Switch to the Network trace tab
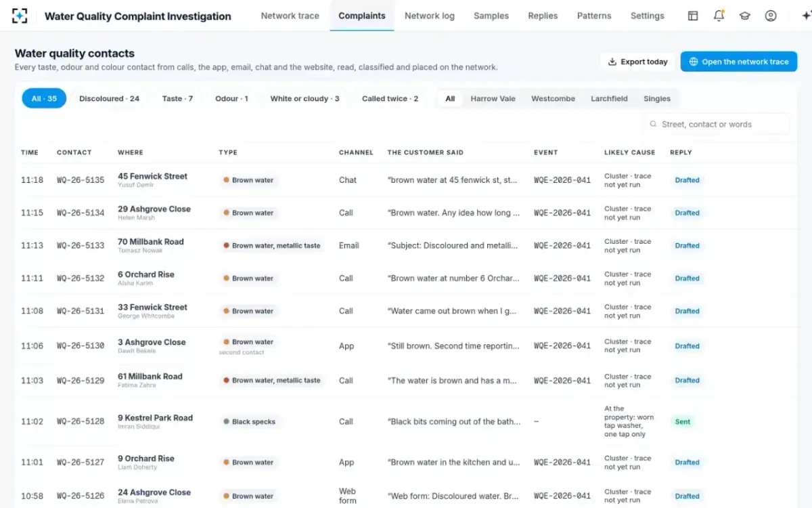Image resolution: width=812 pixels, height=508 pixels. pyautogui.click(x=290, y=16)
